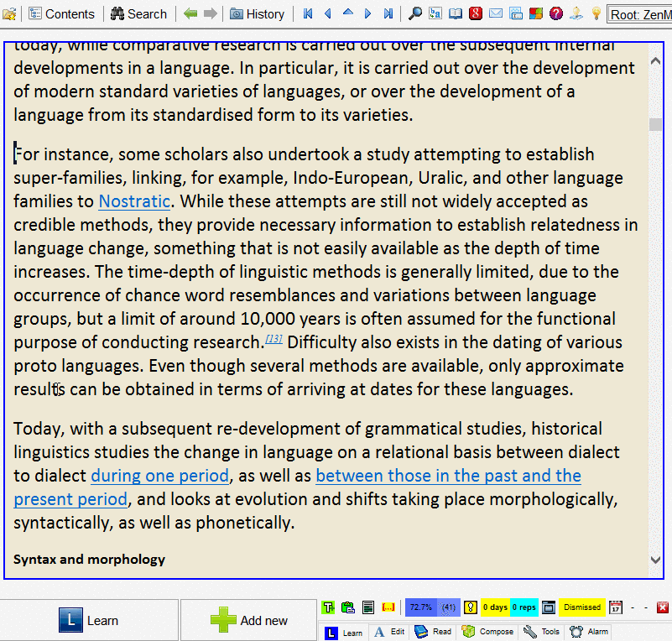Switch to the Compose tab
This screenshot has height=641, width=672.
click(x=490, y=632)
